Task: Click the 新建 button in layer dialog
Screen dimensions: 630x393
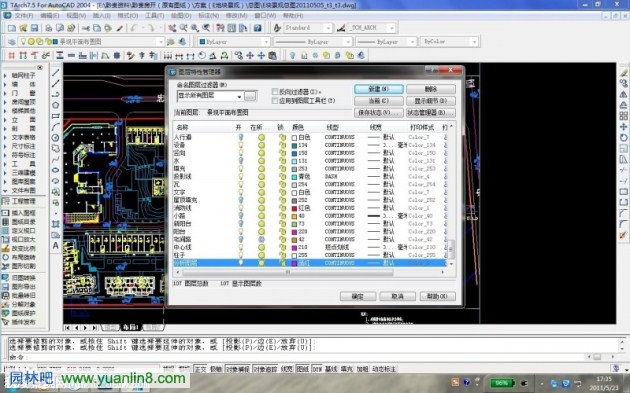Action: click(379, 89)
